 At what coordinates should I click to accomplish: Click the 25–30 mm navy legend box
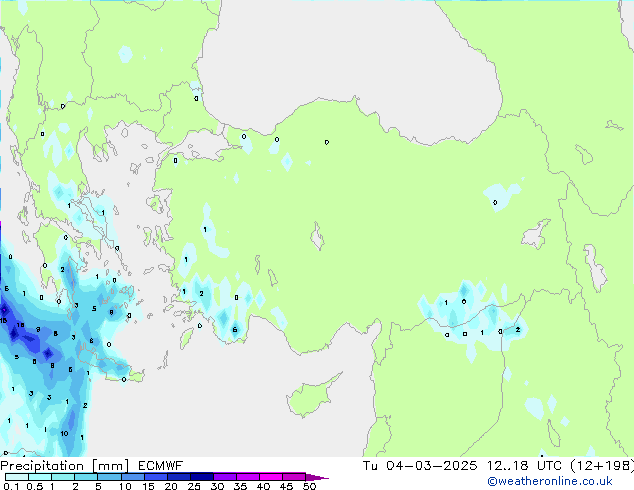click(x=201, y=477)
